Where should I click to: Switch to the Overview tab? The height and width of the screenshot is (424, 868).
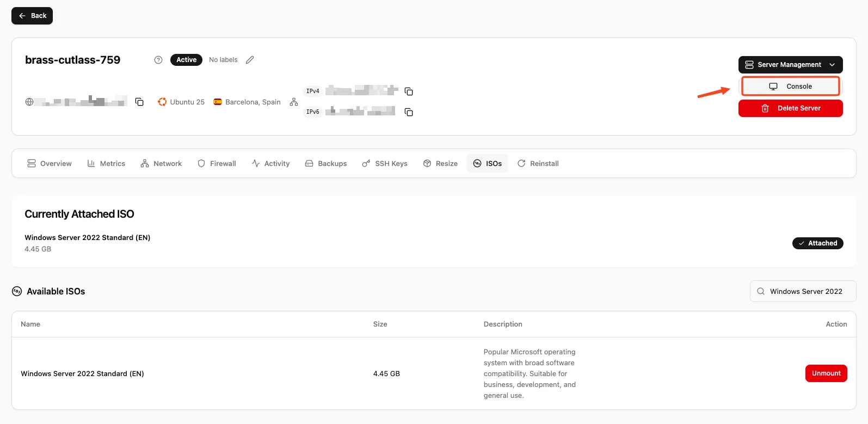point(50,163)
